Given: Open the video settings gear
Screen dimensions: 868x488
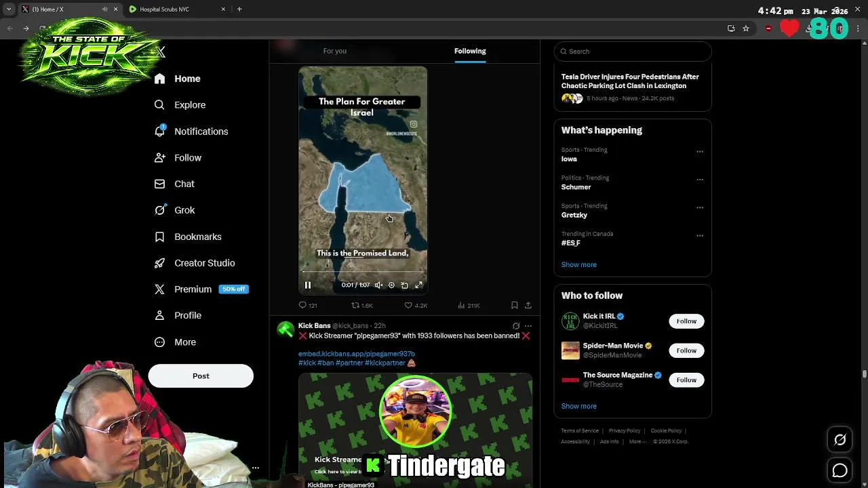Looking at the screenshot, I should tap(391, 285).
